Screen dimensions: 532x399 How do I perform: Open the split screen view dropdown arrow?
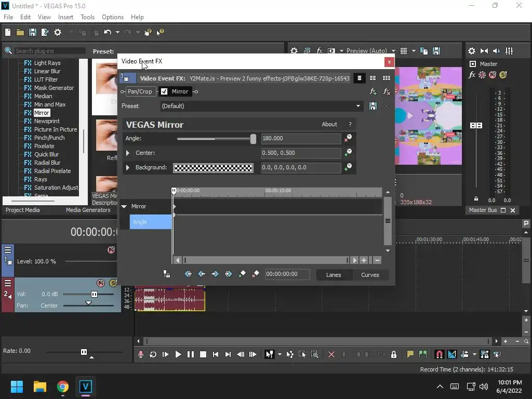pos(341,51)
